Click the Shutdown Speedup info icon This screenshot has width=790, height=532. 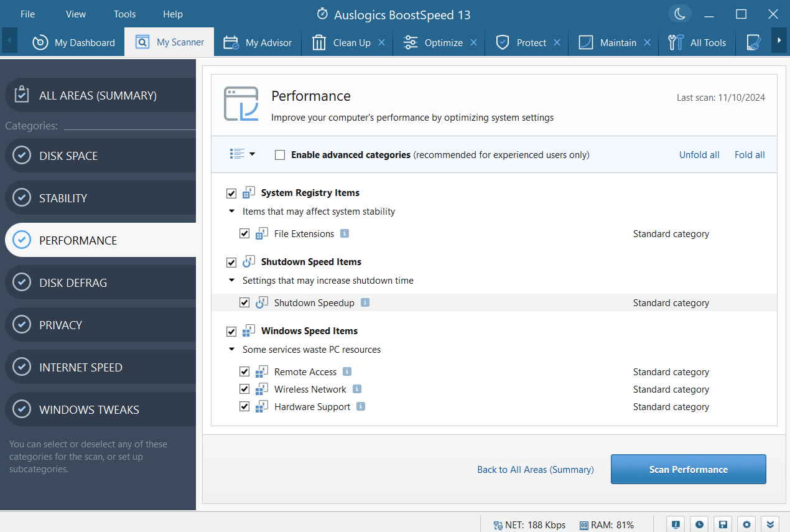click(x=365, y=302)
